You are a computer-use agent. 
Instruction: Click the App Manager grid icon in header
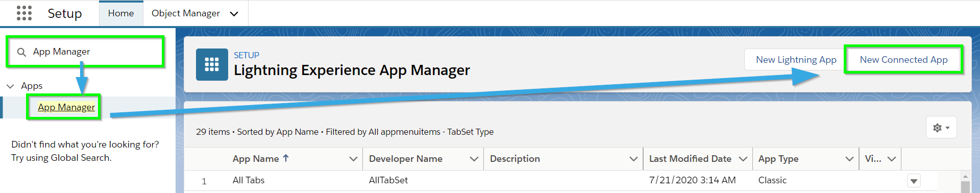coord(212,64)
